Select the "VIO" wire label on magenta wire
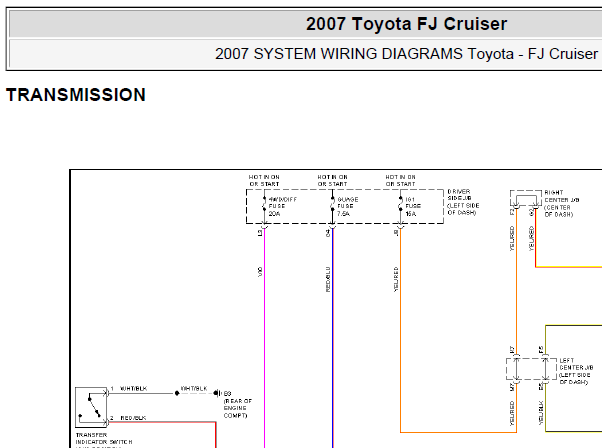Image resolution: width=602 pixels, height=448 pixels. coord(260,272)
